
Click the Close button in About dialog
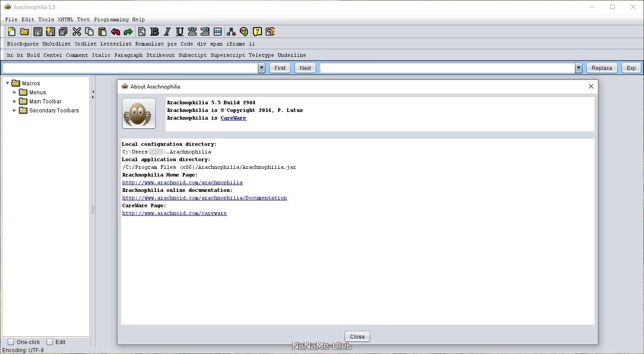click(357, 336)
